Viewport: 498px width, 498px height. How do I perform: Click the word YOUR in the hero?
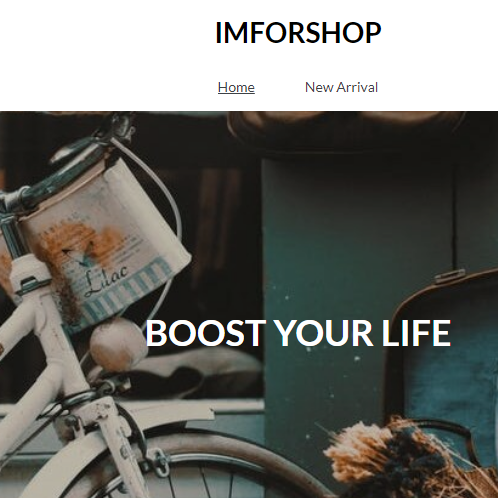pos(323,333)
